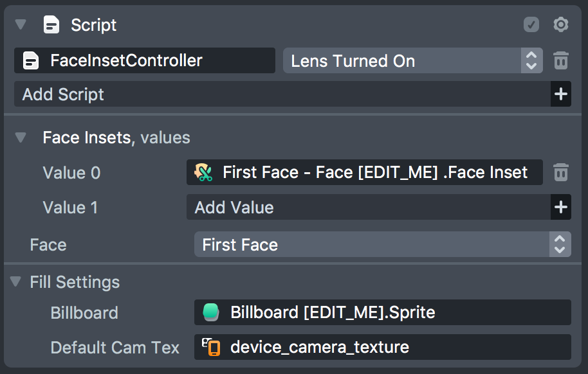This screenshot has width=588, height=374.
Task: Collapse the Face Insets values list
Action: click(21, 138)
